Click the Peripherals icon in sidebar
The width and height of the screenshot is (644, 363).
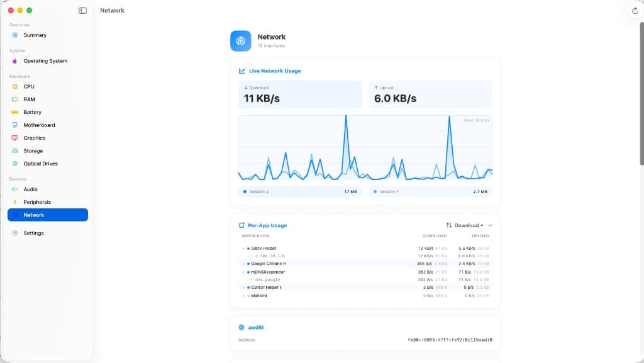click(x=15, y=202)
